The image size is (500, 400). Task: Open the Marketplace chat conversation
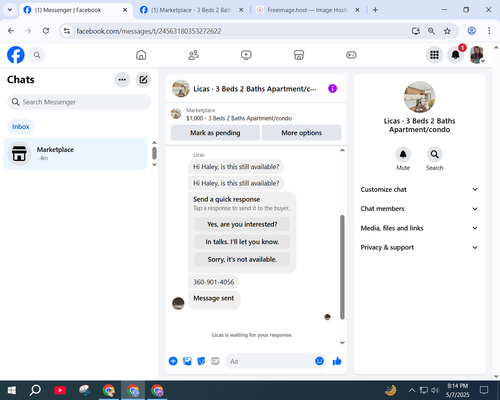click(x=75, y=154)
